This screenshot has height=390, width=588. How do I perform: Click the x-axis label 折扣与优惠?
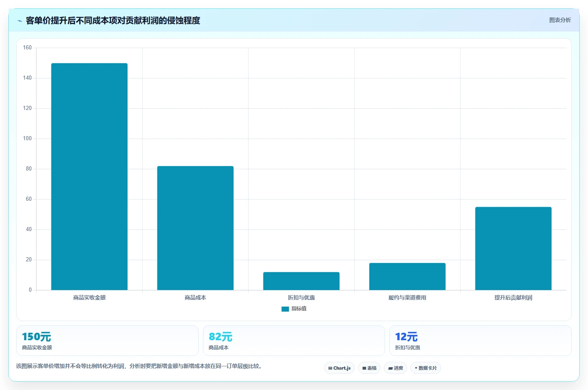coord(301,297)
